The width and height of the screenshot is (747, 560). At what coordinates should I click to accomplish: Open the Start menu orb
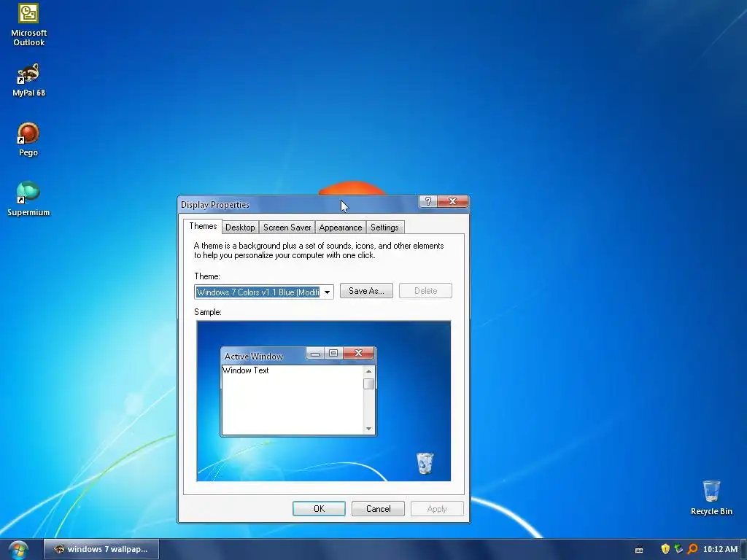coord(18,550)
